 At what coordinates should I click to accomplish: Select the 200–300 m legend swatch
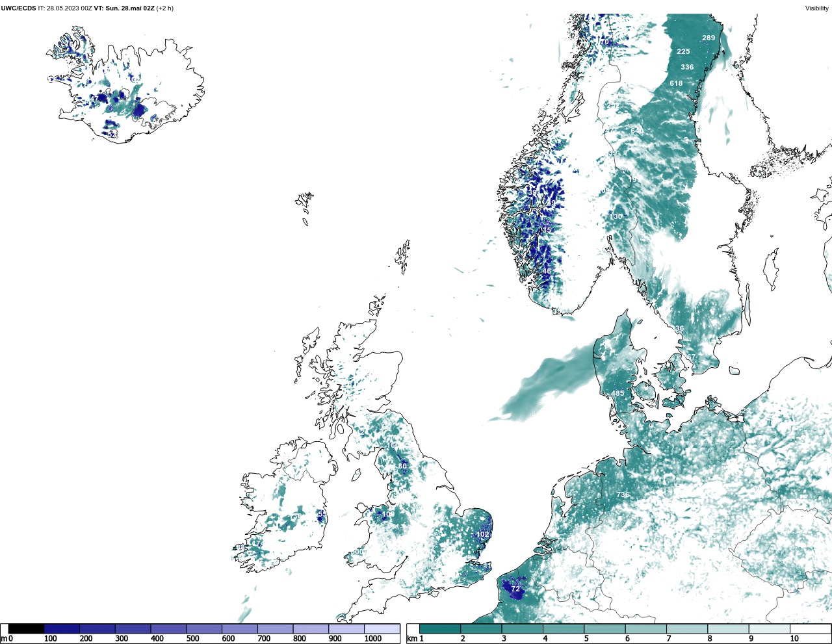click(x=97, y=629)
